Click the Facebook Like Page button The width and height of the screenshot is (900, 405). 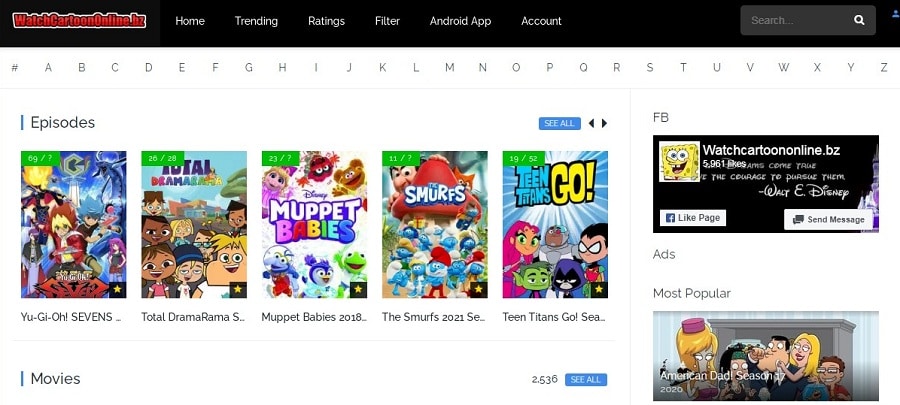pyautogui.click(x=693, y=218)
